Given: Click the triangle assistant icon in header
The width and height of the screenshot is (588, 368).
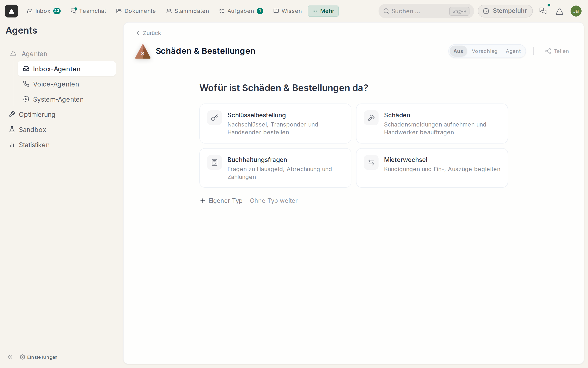Looking at the screenshot, I should [559, 11].
